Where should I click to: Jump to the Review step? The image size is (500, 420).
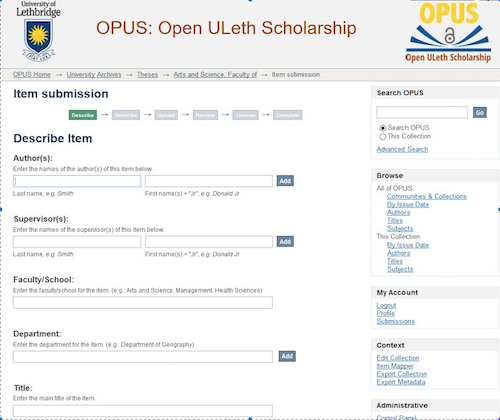pyautogui.click(x=205, y=115)
